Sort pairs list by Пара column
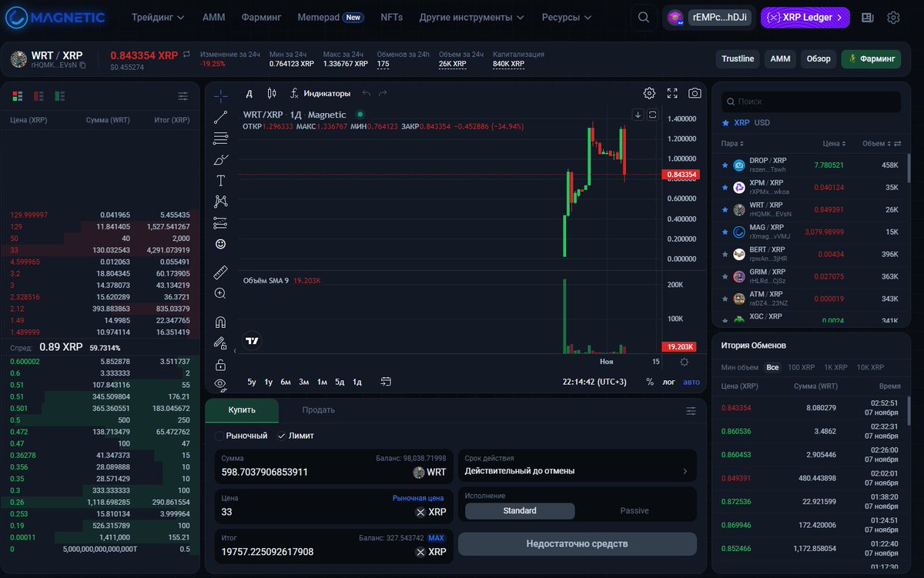The image size is (924, 578). click(x=732, y=144)
